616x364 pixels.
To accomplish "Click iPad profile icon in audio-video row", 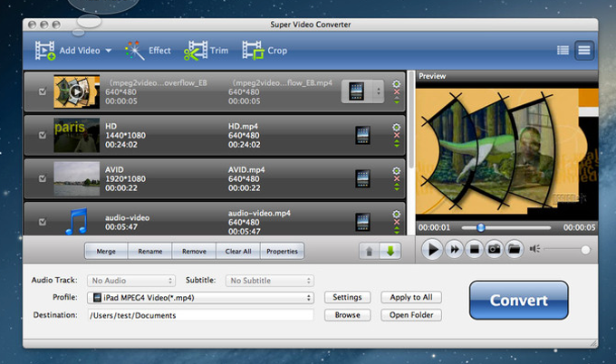I will click(x=362, y=222).
